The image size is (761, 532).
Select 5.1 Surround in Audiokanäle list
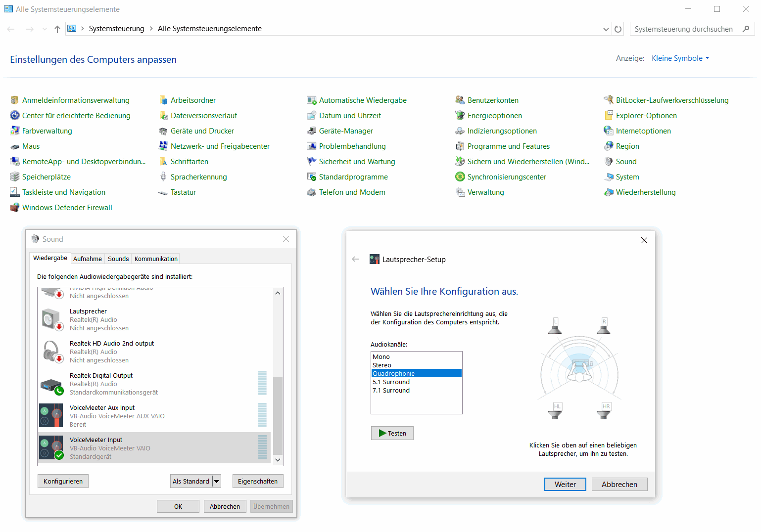417,382
